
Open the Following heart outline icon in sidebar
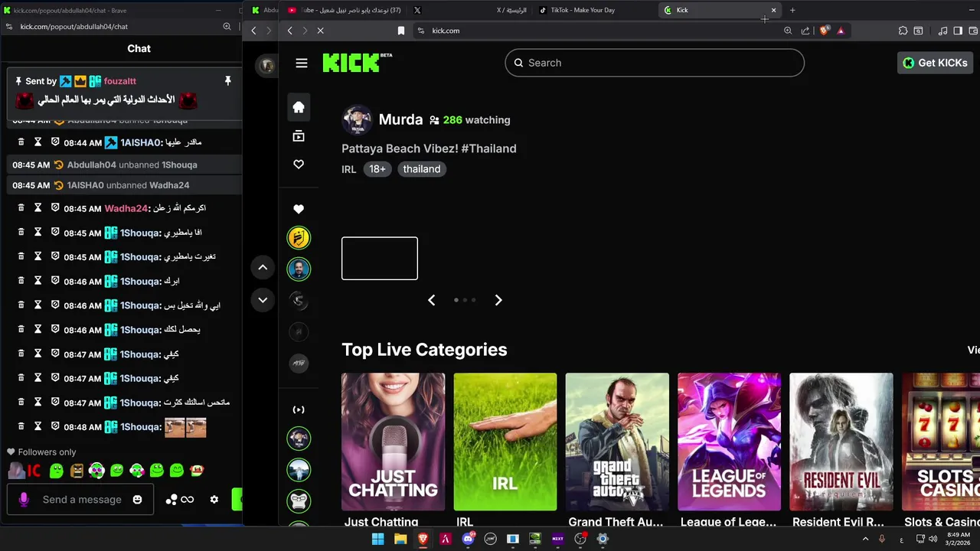pos(299,165)
